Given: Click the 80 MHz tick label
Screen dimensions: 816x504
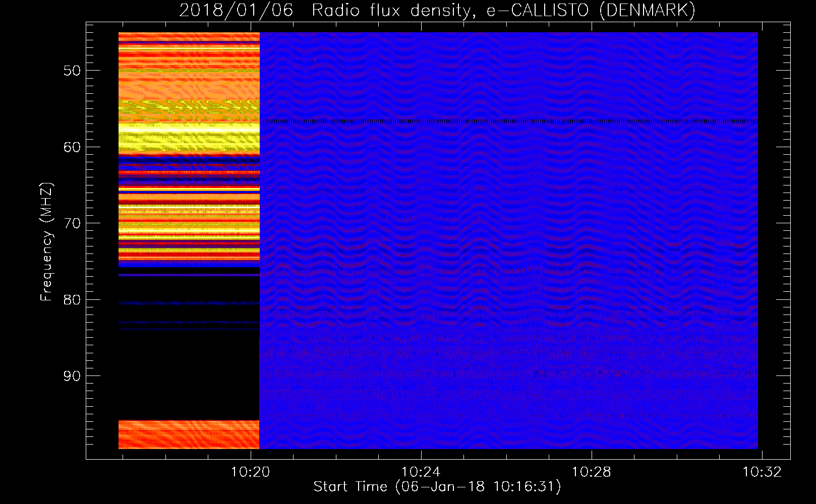Looking at the screenshot, I should [x=72, y=300].
